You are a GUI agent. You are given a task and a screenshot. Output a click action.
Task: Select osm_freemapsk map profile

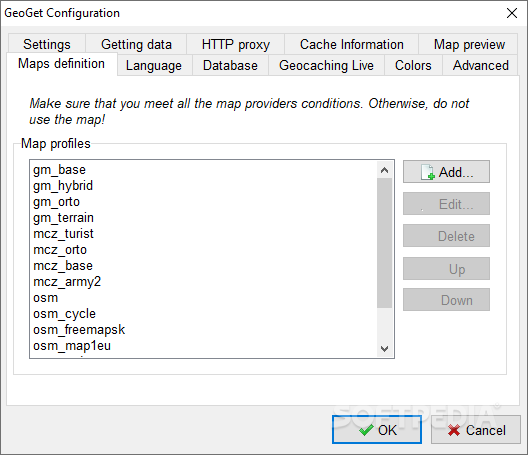point(204,330)
